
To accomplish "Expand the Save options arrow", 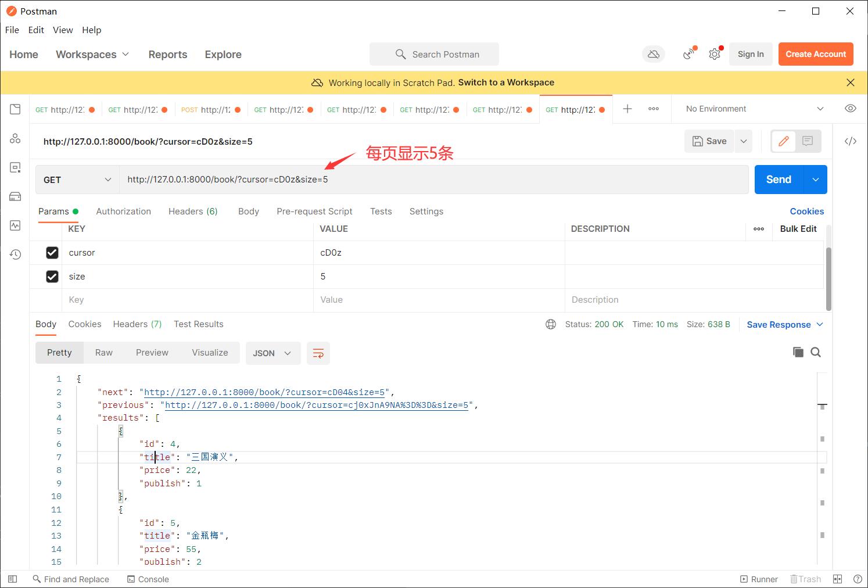I will [744, 141].
